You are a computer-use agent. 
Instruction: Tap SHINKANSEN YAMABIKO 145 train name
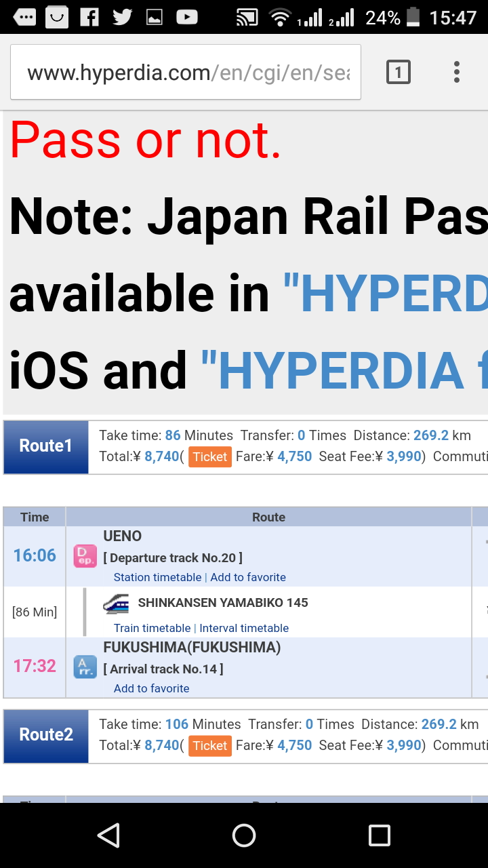pyautogui.click(x=223, y=602)
